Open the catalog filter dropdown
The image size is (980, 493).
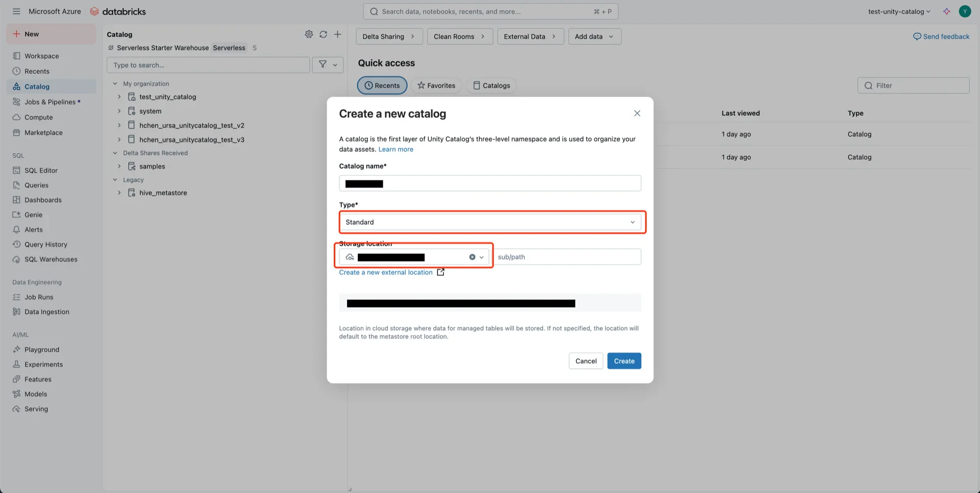328,65
